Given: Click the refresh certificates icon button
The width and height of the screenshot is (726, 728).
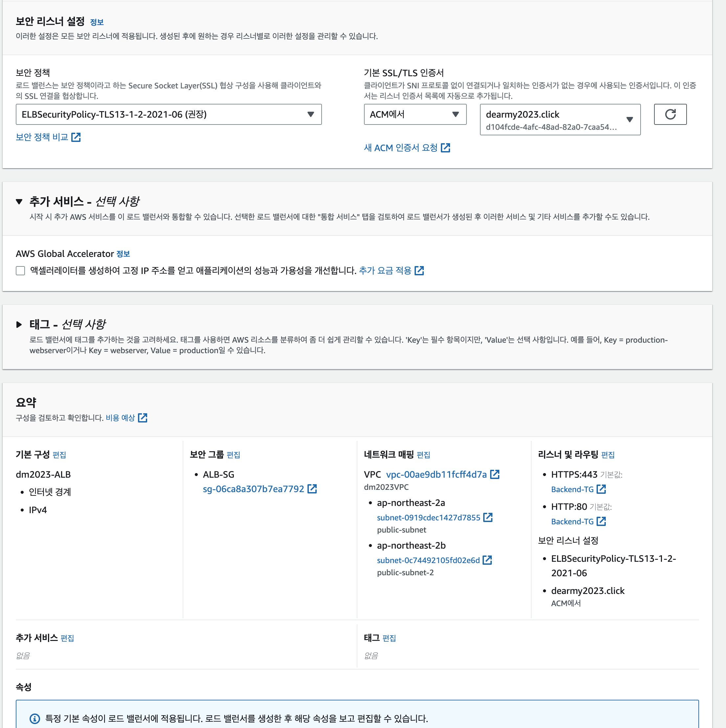Looking at the screenshot, I should point(670,114).
